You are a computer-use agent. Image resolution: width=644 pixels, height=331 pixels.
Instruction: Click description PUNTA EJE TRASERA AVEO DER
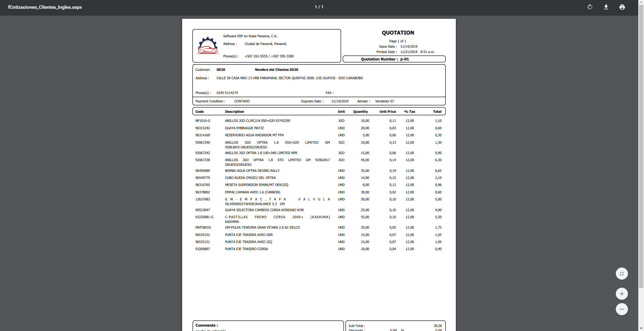(249, 235)
